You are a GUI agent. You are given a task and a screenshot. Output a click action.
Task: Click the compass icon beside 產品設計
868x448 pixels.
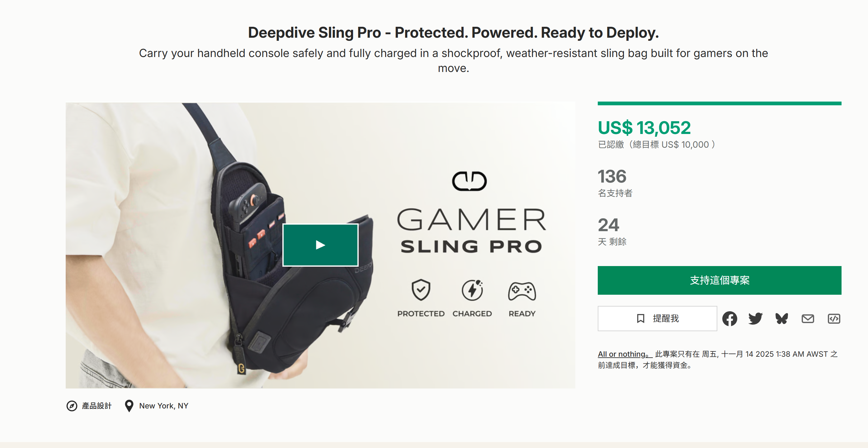point(72,406)
